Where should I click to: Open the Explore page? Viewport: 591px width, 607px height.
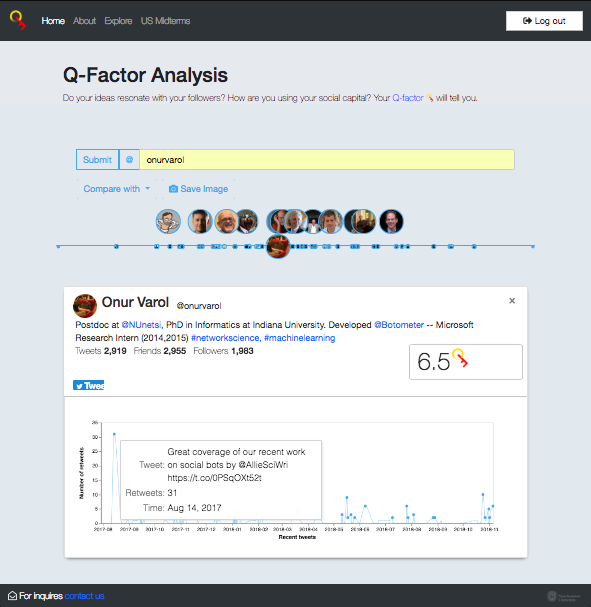118,21
